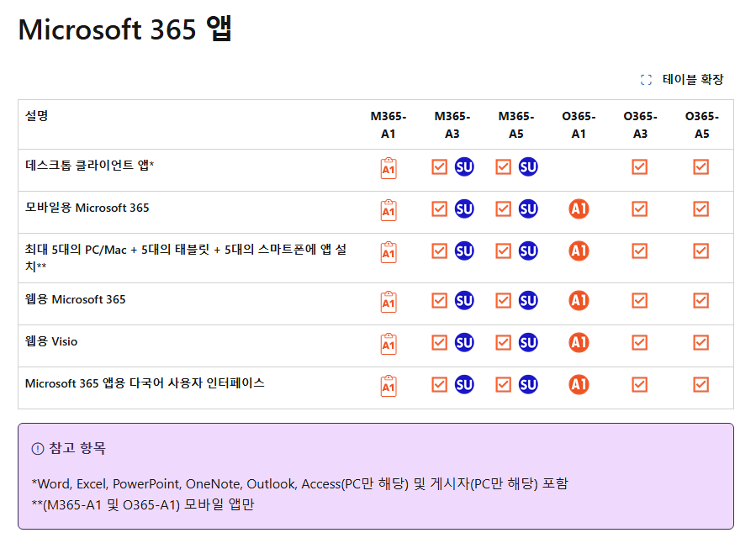Screen dimensions: 756x538
Task: Click the M365-A5 SU badge in 다국어 사용자 인터페이스 row
Action: pos(528,384)
